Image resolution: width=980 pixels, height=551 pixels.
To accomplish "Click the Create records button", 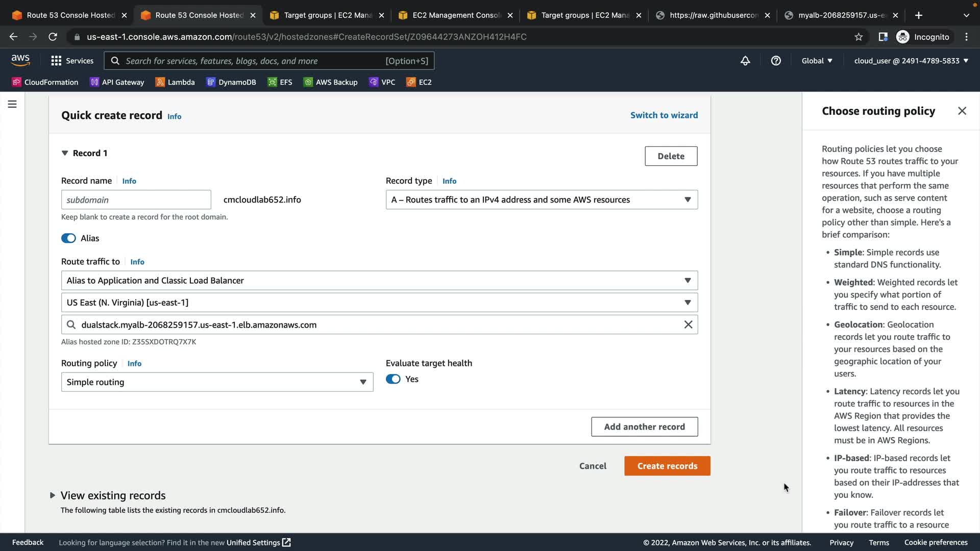I will point(667,466).
